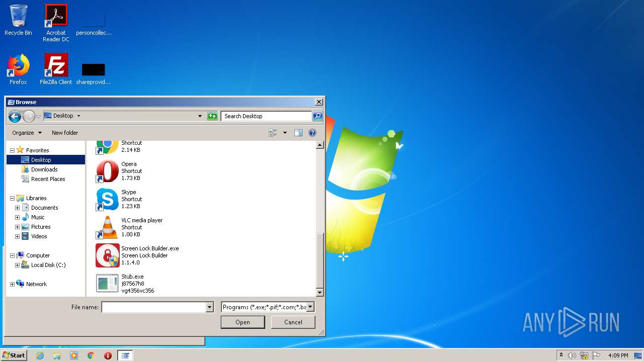The height and width of the screenshot is (362, 644).
Task: Launch Acrobat Reader DC desktop shortcut
Action: tap(56, 23)
